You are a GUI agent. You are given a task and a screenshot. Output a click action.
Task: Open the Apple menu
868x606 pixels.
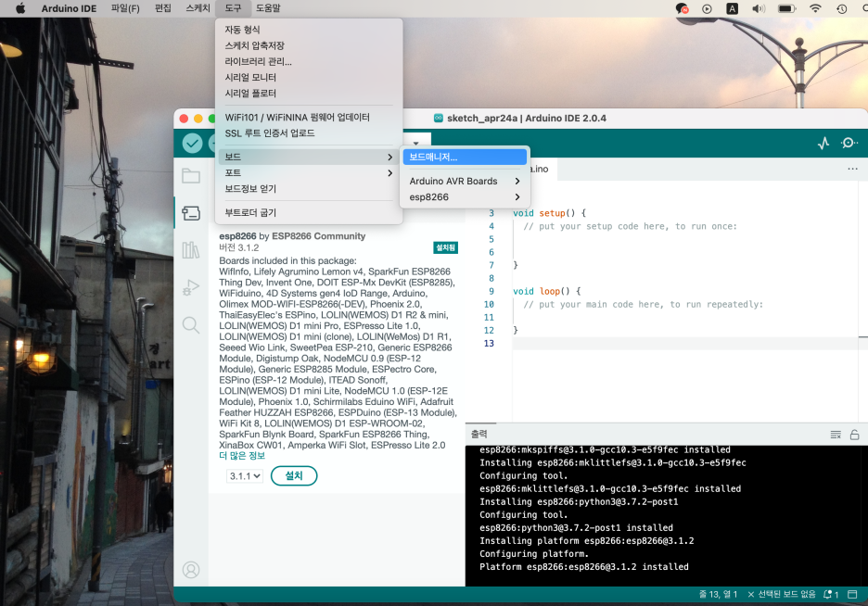[x=20, y=8]
